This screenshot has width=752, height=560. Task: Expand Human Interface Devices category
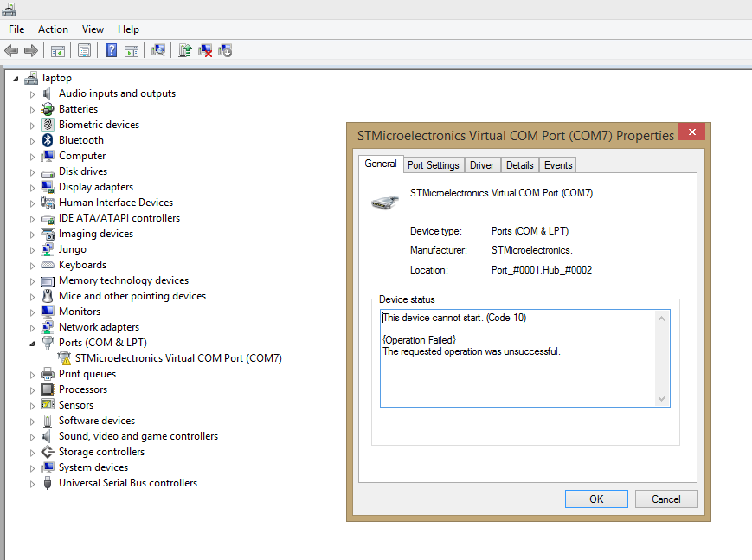pos(32,203)
